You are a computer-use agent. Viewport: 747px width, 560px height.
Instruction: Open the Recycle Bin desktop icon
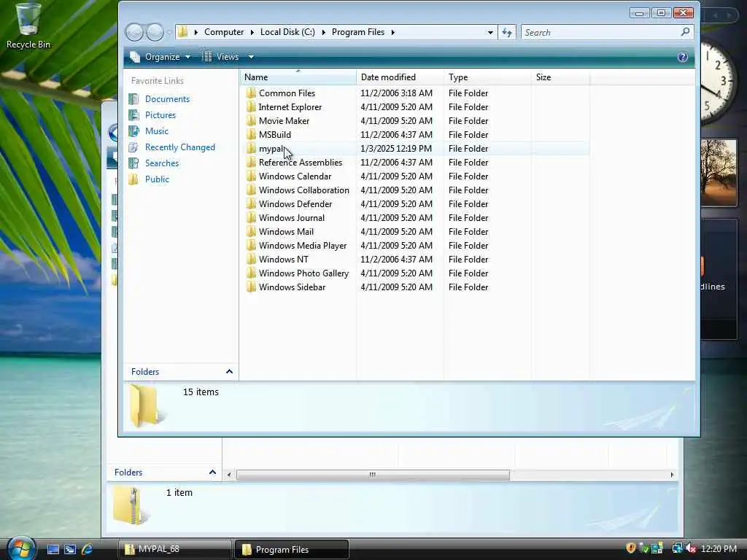click(28, 26)
